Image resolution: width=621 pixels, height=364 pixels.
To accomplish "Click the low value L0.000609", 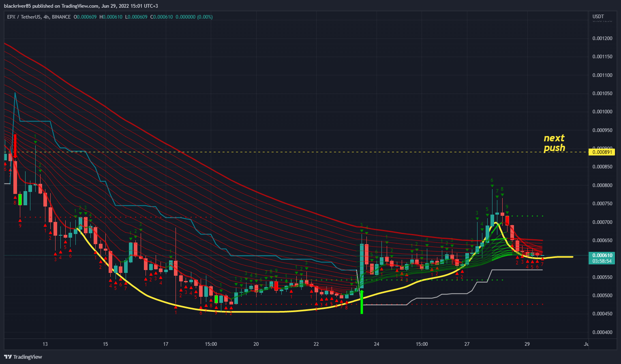I will click(136, 17).
